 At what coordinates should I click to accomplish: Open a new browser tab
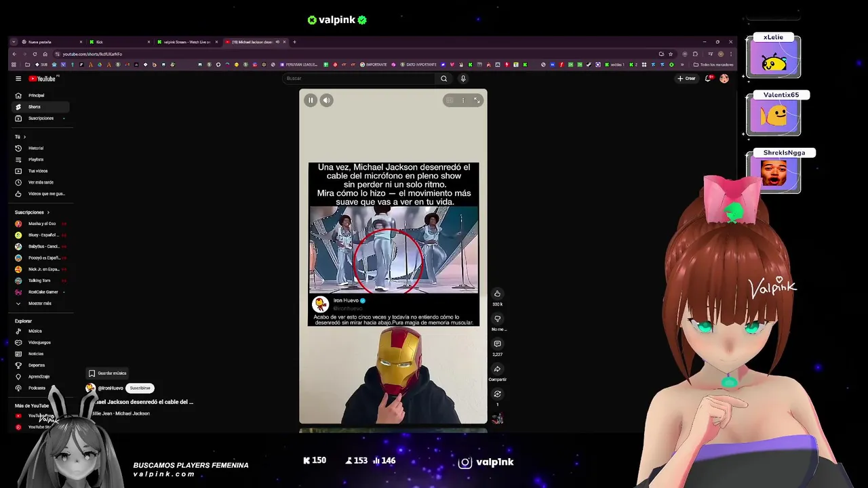pyautogui.click(x=294, y=42)
